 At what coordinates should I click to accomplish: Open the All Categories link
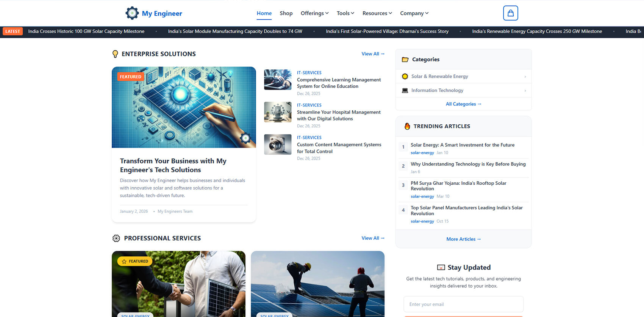click(x=463, y=104)
